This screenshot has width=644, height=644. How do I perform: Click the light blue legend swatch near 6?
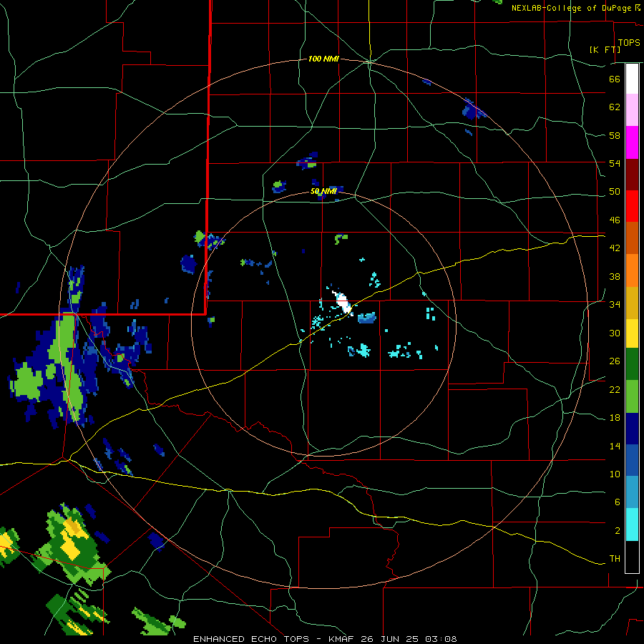(x=632, y=492)
